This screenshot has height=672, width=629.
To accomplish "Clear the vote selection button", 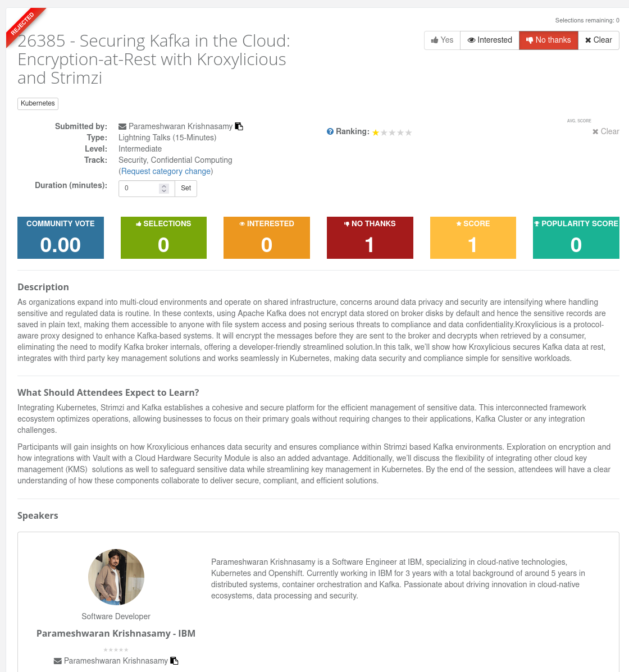I will coord(598,40).
